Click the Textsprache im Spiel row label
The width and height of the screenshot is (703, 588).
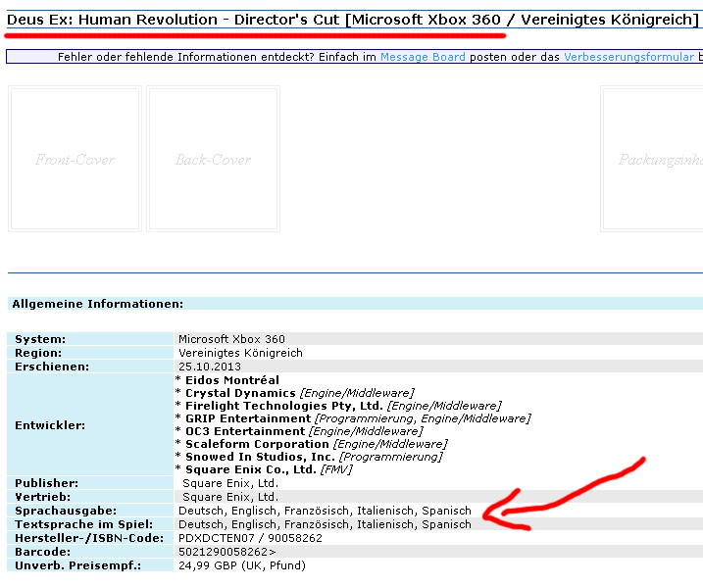click(84, 524)
